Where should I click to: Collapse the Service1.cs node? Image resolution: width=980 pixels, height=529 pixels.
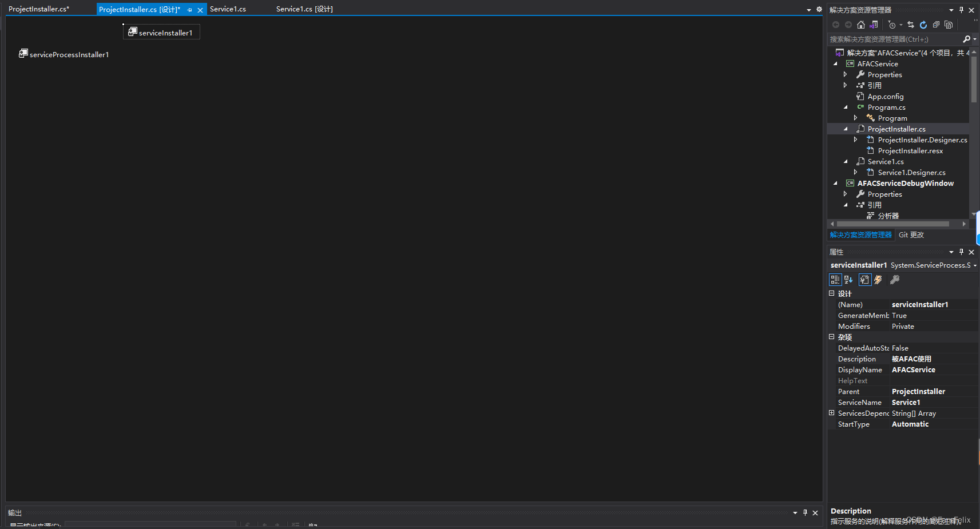click(846, 161)
